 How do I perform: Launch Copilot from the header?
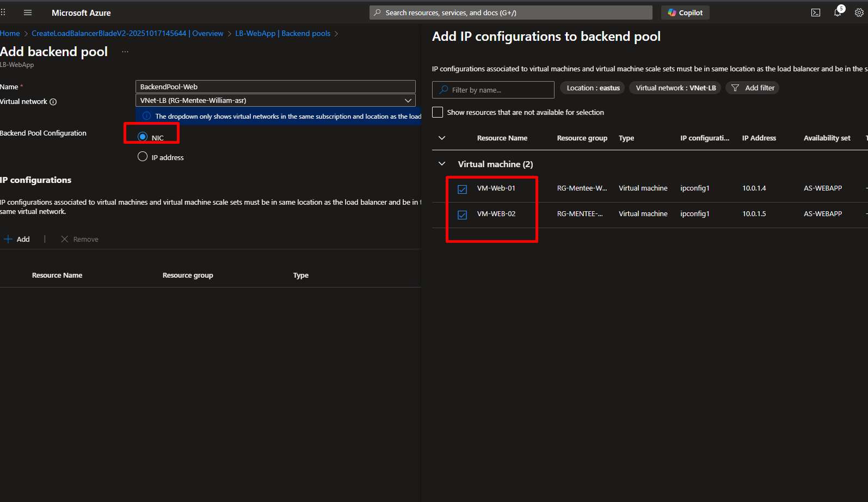pos(685,13)
